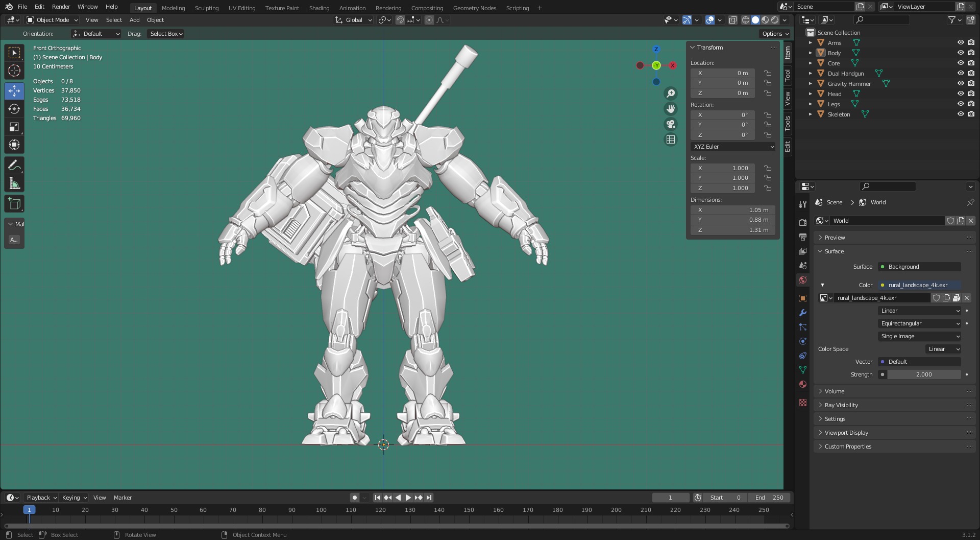
Task: Disable Head collection in renders
Action: pyautogui.click(x=971, y=93)
